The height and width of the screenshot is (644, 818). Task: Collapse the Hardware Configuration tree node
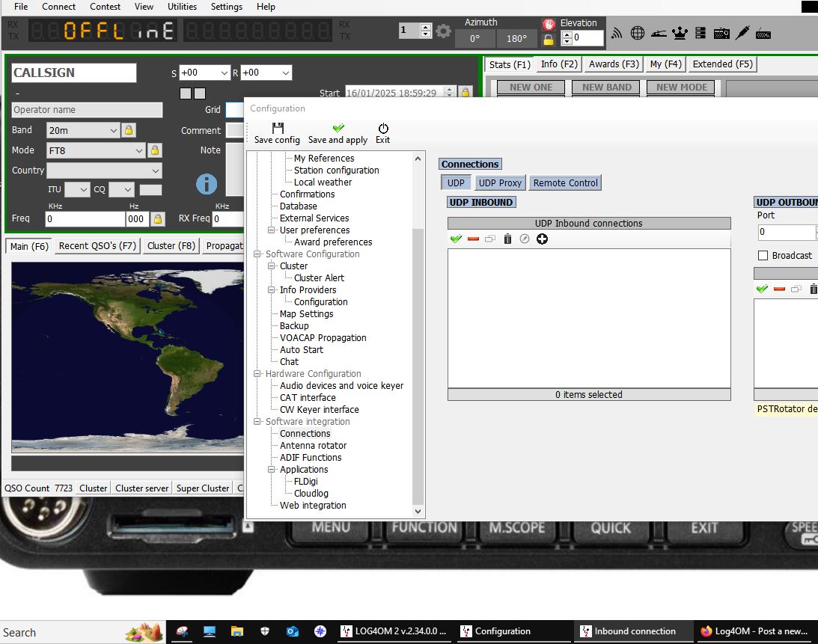click(257, 374)
